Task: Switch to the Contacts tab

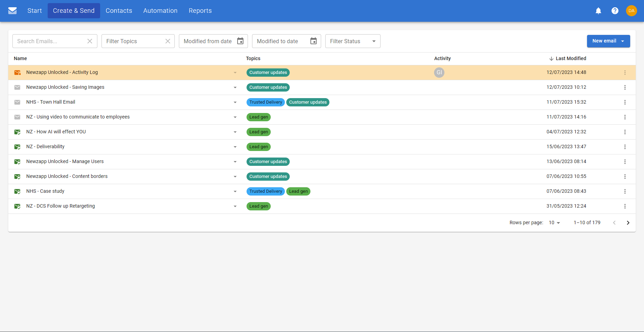Action: coord(119,11)
